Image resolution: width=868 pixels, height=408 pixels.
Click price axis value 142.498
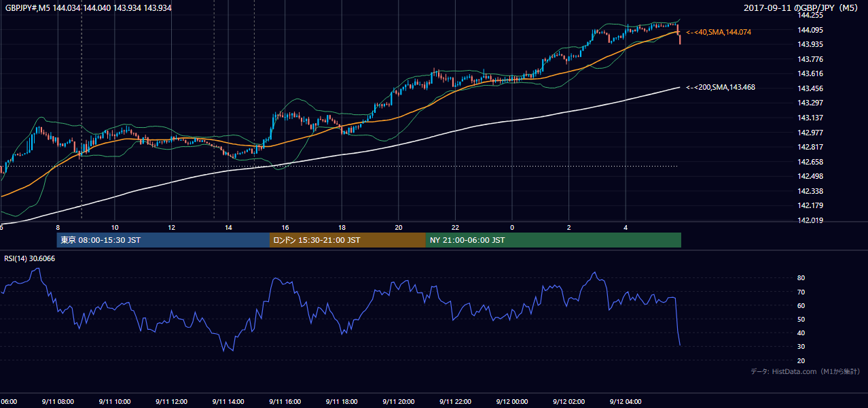coord(810,176)
